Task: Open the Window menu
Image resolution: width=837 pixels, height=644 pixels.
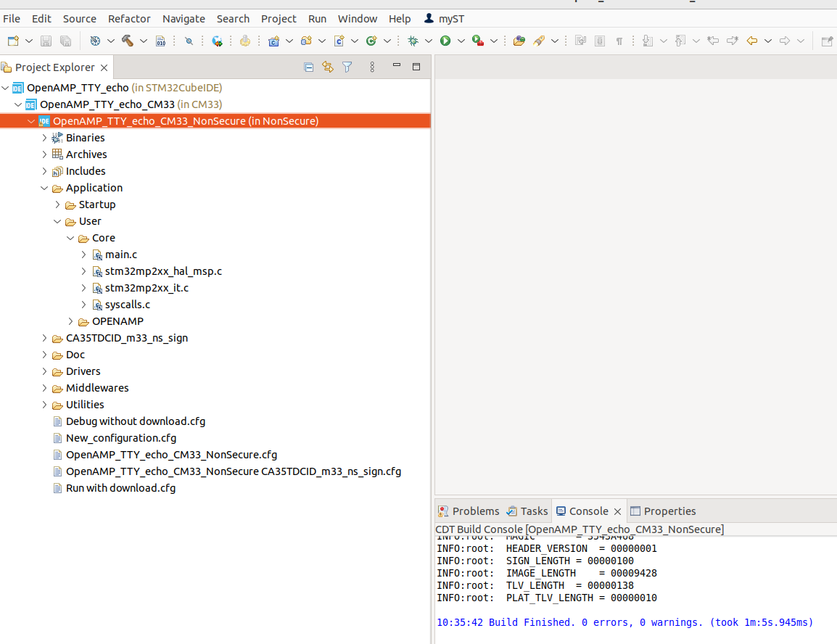Action: coord(357,19)
